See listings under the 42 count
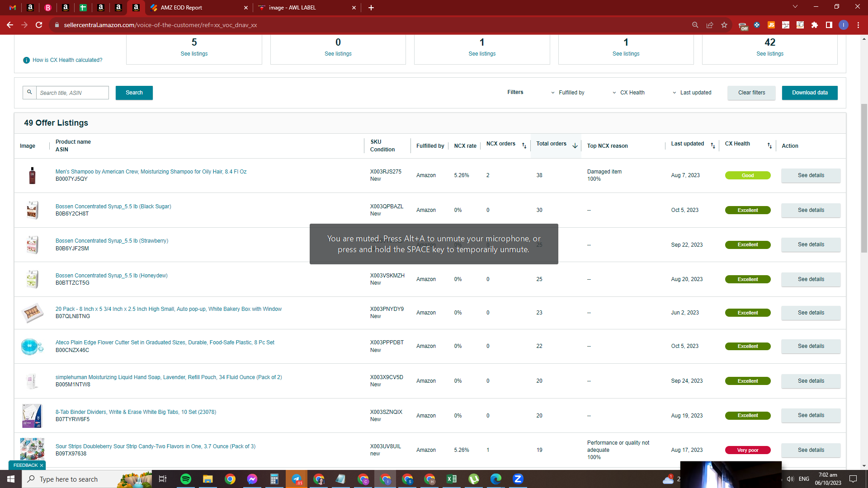This screenshot has width=868, height=488. coord(770,54)
